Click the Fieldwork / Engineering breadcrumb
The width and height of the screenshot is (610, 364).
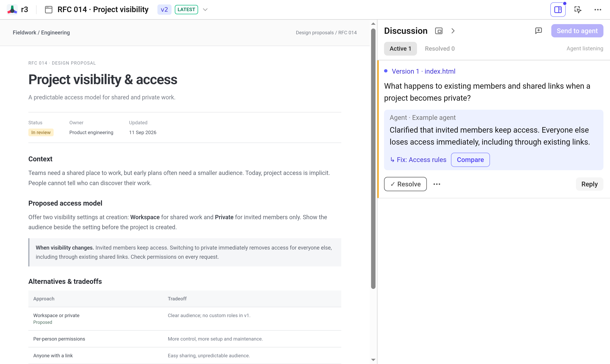pos(41,33)
